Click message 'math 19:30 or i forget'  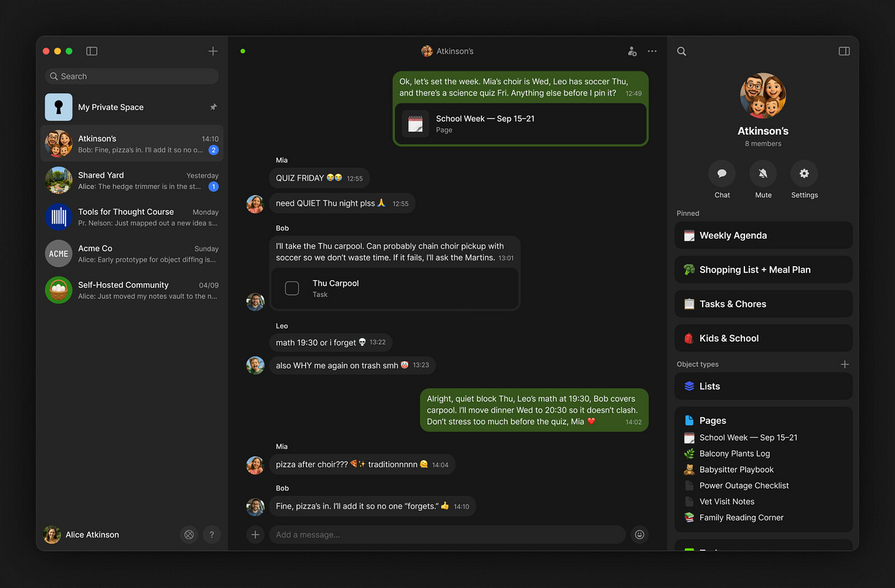[x=331, y=342]
